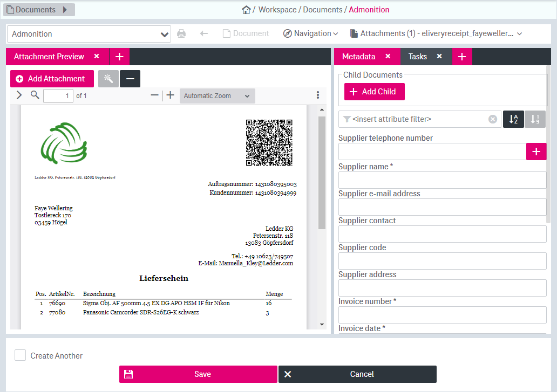Click the print document icon
The height and width of the screenshot is (392, 557).
click(181, 33)
